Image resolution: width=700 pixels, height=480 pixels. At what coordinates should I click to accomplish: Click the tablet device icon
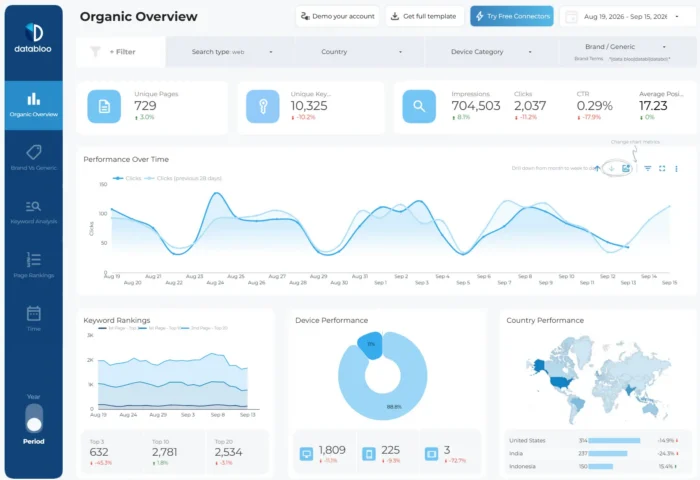click(x=431, y=454)
